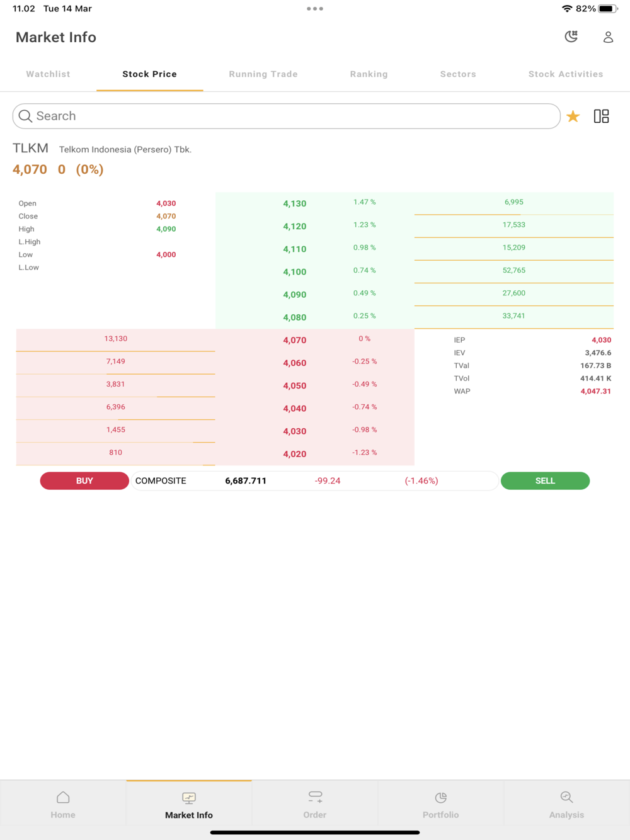Open the Order icon in the bottom bar
This screenshot has width=630, height=840.
[315, 797]
